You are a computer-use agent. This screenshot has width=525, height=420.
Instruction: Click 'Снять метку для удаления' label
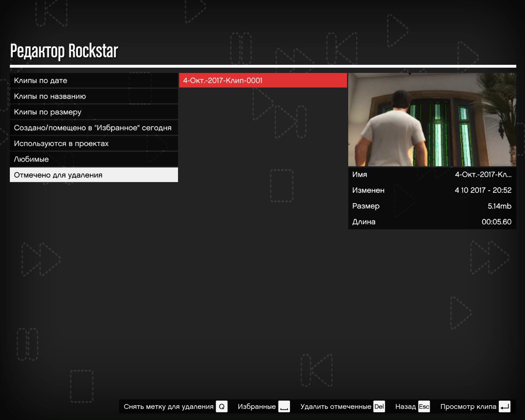pos(169,406)
